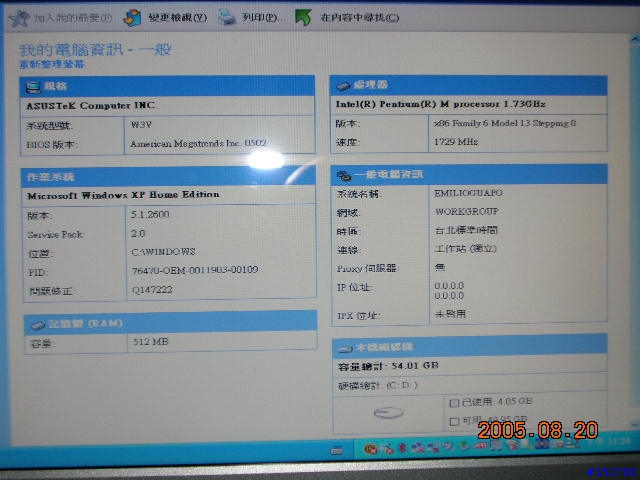Click the IP 位址 label
The image size is (640, 480).
pos(354,287)
